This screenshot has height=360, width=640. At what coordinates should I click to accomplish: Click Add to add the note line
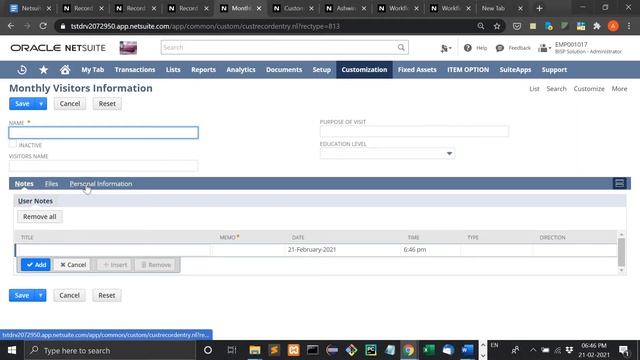(x=36, y=265)
